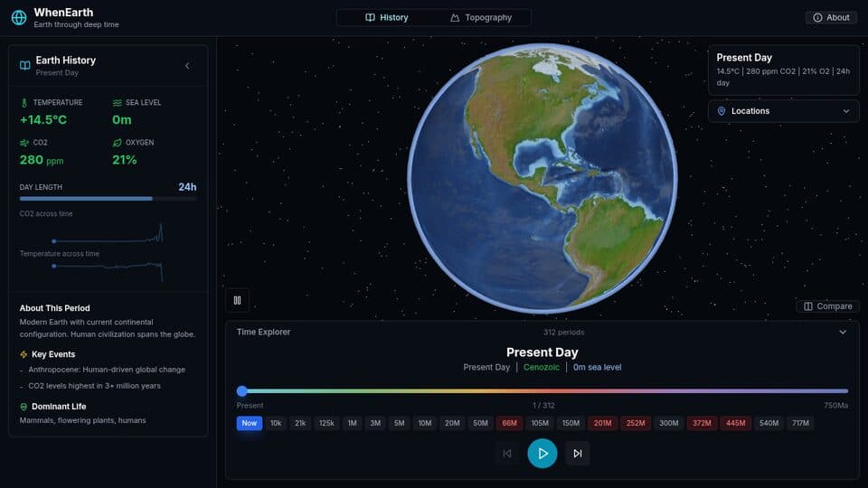Jump to the 5M period
This screenshot has height=488, width=868.
click(x=399, y=423)
